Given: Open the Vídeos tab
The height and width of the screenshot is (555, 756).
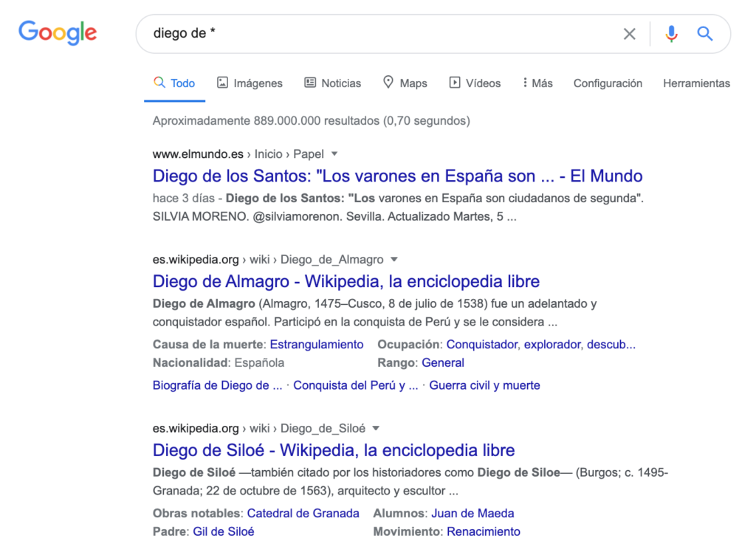Looking at the screenshot, I should 475,83.
